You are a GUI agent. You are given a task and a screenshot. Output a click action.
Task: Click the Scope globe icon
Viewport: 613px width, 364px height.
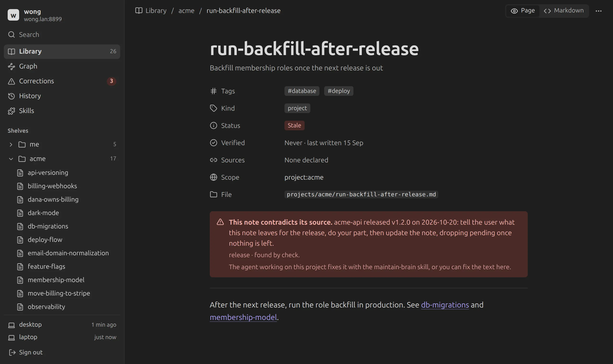tap(214, 177)
